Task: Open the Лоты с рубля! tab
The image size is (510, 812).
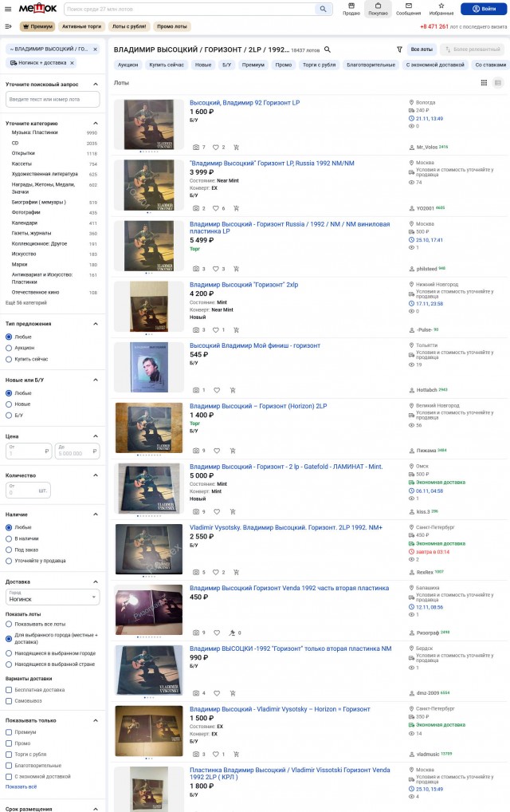Action: [x=129, y=26]
